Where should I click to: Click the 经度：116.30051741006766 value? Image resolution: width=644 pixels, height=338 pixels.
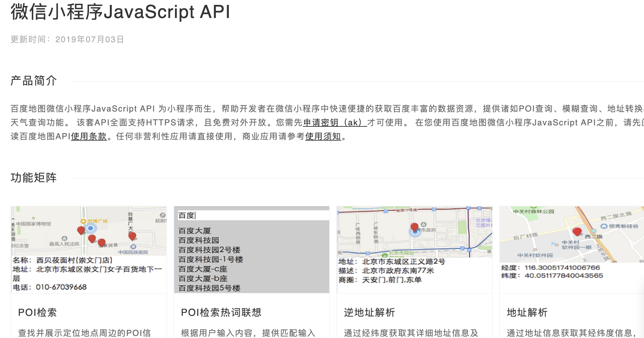550,268
